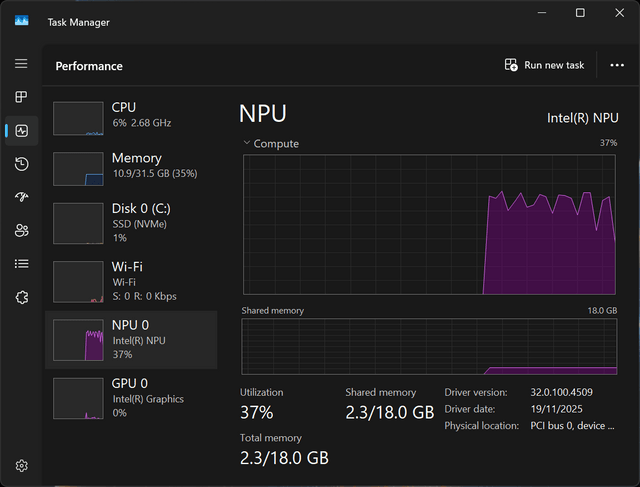
Task: Click the Intel(R) Graphics GPU subtitle
Action: [148, 399]
